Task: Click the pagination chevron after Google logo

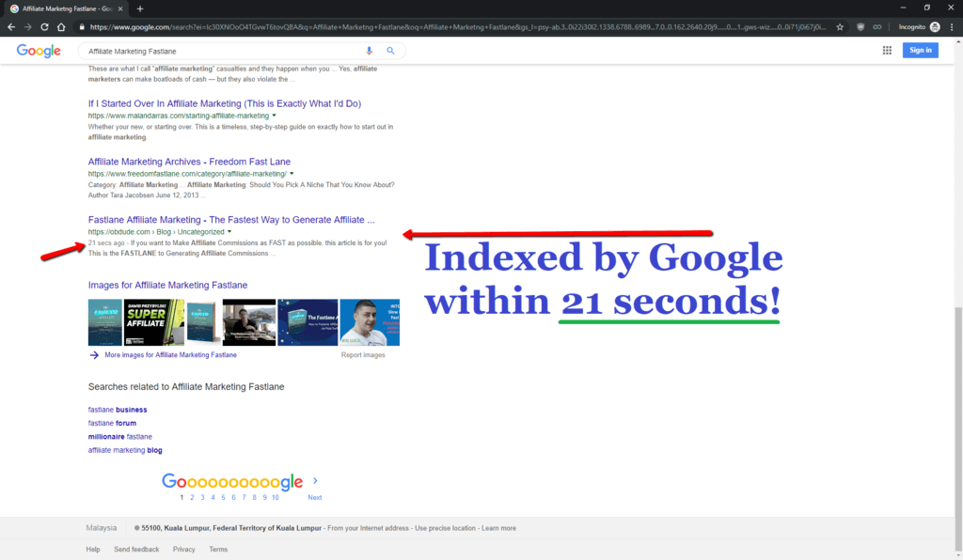Action: pyautogui.click(x=315, y=481)
